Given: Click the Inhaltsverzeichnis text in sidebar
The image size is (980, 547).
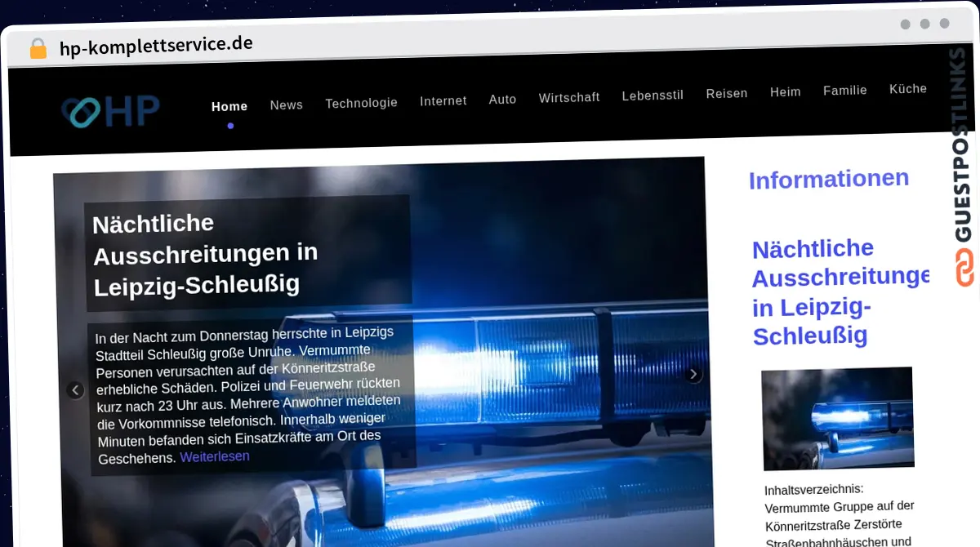Looking at the screenshot, I should pyautogui.click(x=814, y=490).
